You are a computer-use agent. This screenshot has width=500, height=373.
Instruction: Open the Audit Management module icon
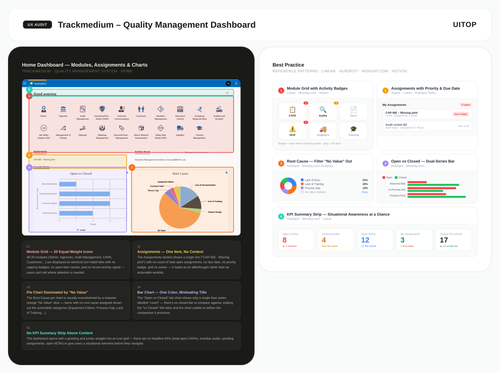[x=83, y=109]
